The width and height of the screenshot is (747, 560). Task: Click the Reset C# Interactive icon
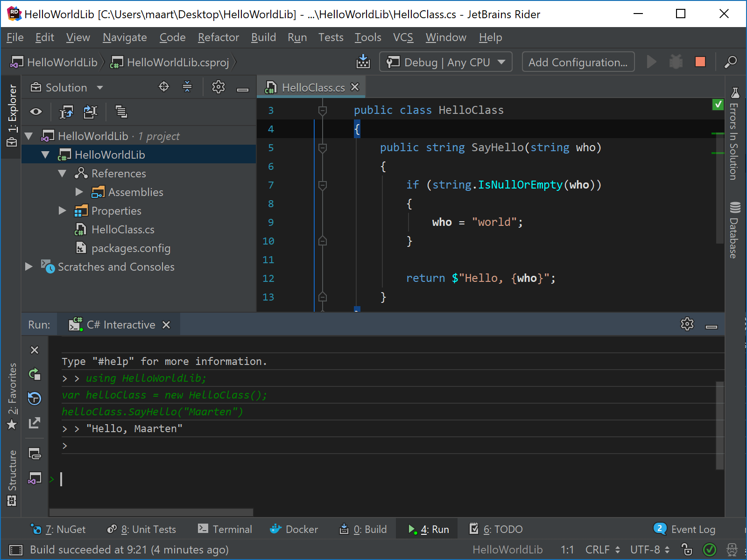click(x=35, y=399)
